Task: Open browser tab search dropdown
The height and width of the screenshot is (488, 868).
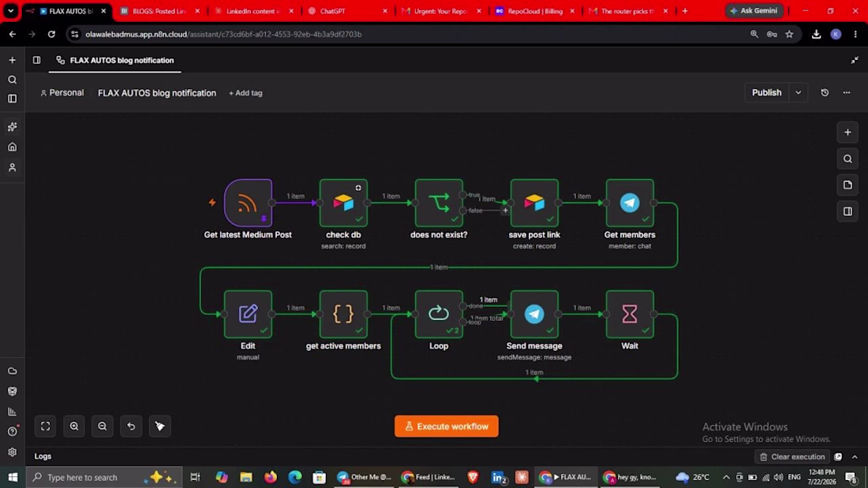Action: [x=10, y=10]
